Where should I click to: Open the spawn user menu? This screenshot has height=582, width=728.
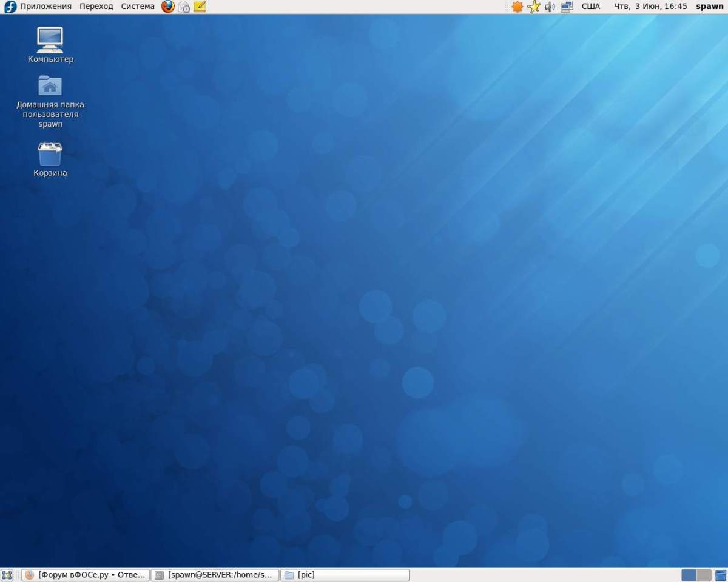709,7
